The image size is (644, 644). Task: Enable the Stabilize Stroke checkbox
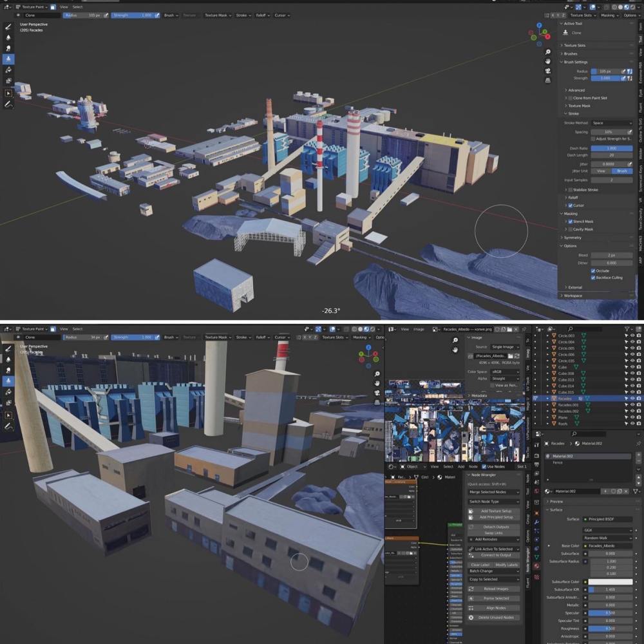571,190
